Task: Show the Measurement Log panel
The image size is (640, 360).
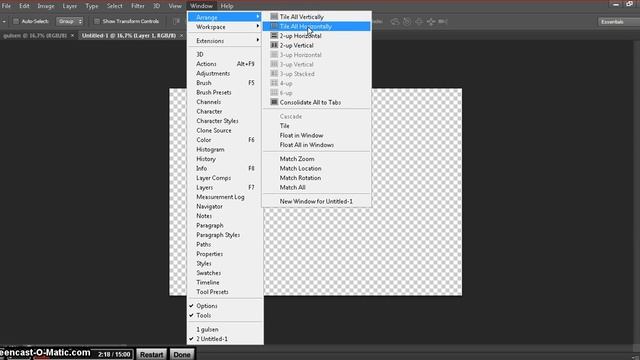Action: point(225,197)
